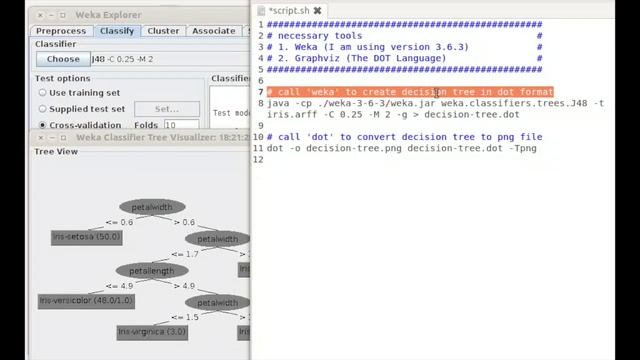Maximize the Weka Explorer window
Screen dimensions: 640x360
(62, 15)
